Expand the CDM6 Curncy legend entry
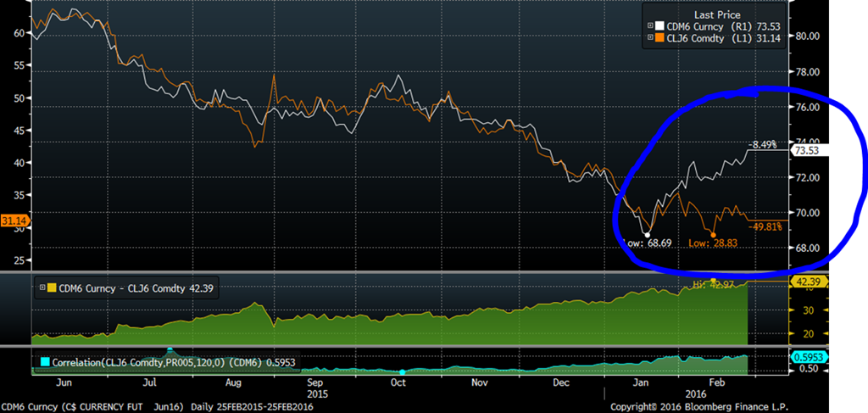Screen dimensions: 868x413 (648, 28)
